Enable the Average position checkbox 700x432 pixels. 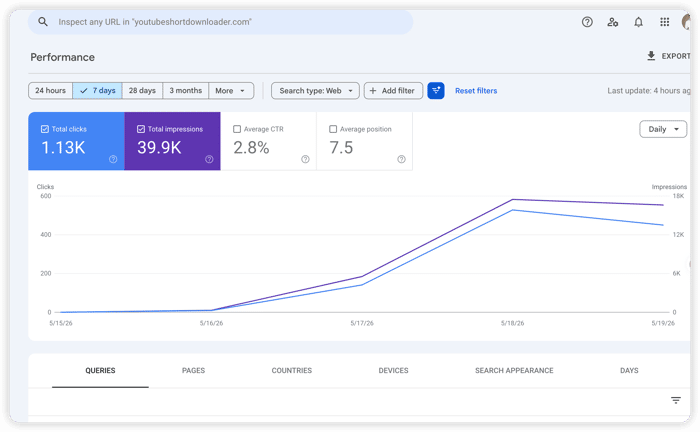333,129
